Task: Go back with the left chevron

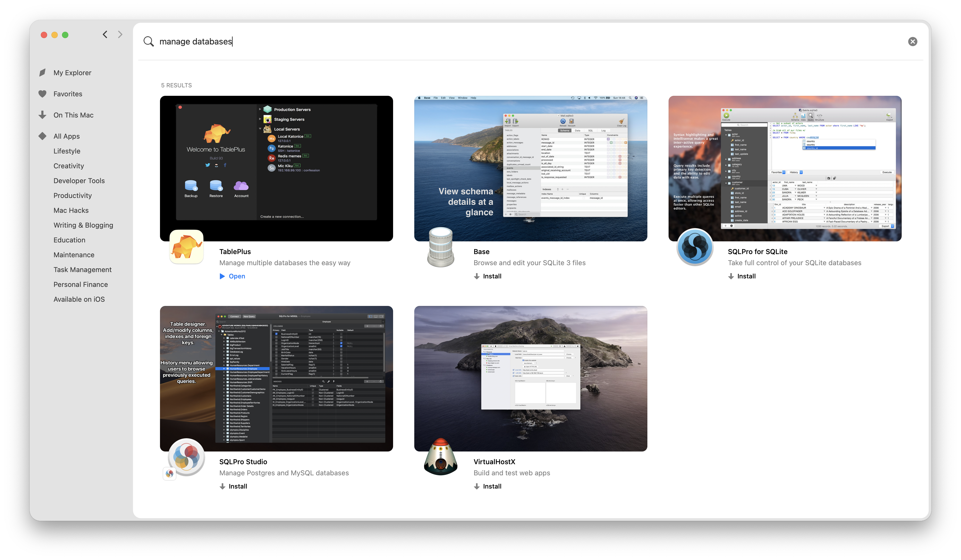Action: (105, 35)
